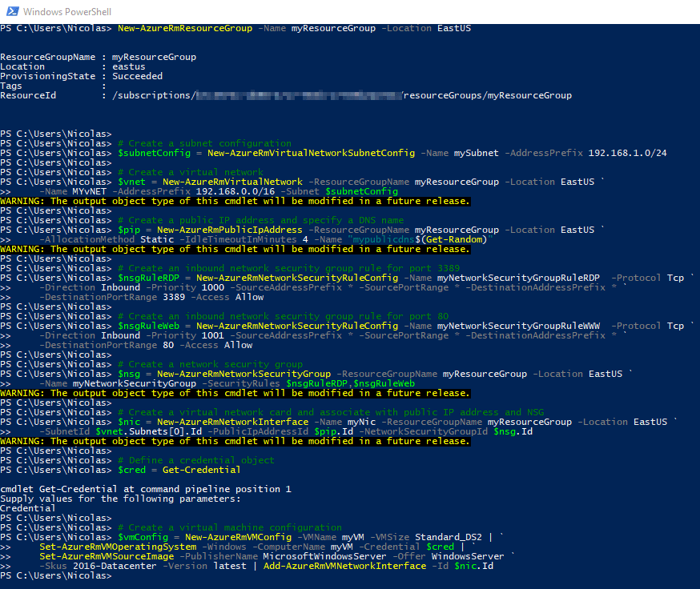Click the priority value "1001"

tap(213, 335)
